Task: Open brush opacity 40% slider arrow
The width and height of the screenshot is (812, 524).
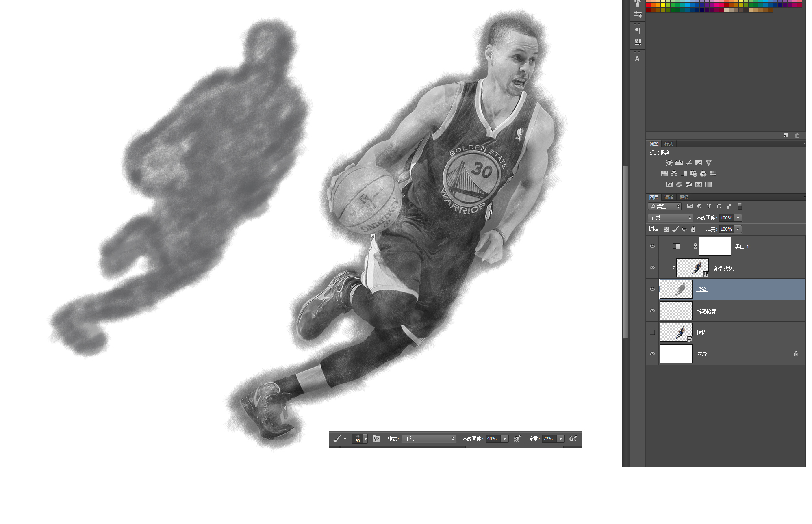Action: tap(505, 439)
